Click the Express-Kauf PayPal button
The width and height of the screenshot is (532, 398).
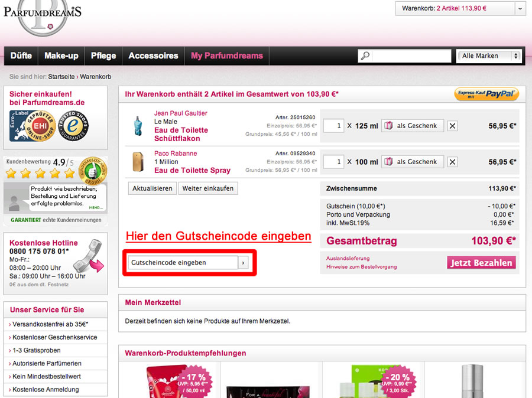point(486,94)
